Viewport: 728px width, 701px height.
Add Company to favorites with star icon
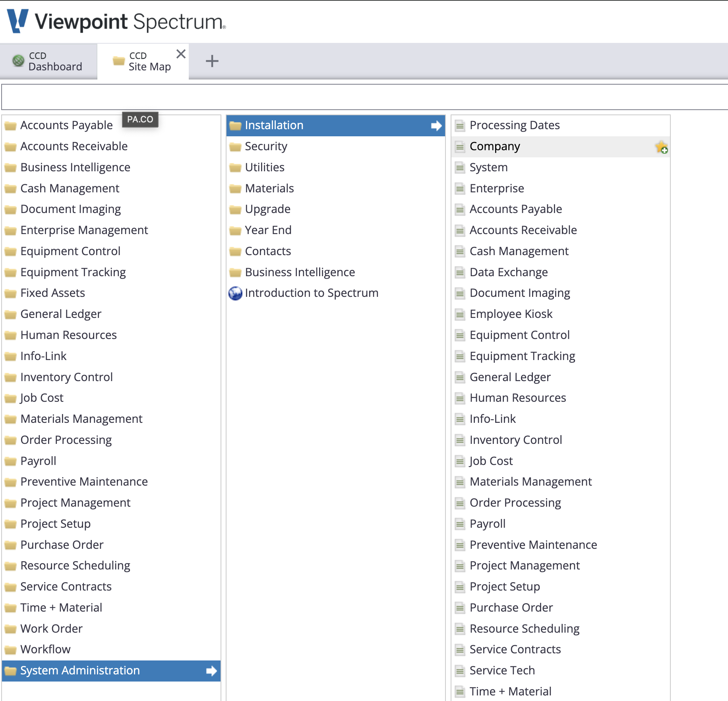coord(662,147)
